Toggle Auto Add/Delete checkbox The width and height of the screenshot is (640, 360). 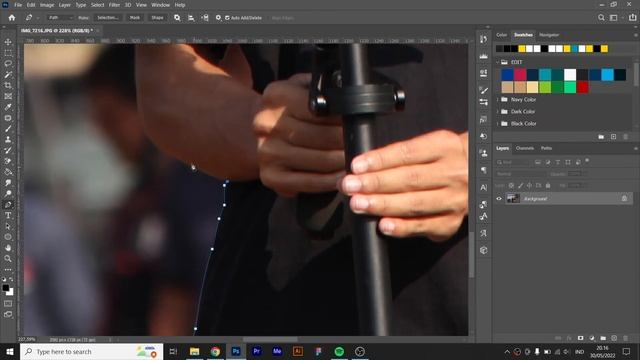point(227,18)
